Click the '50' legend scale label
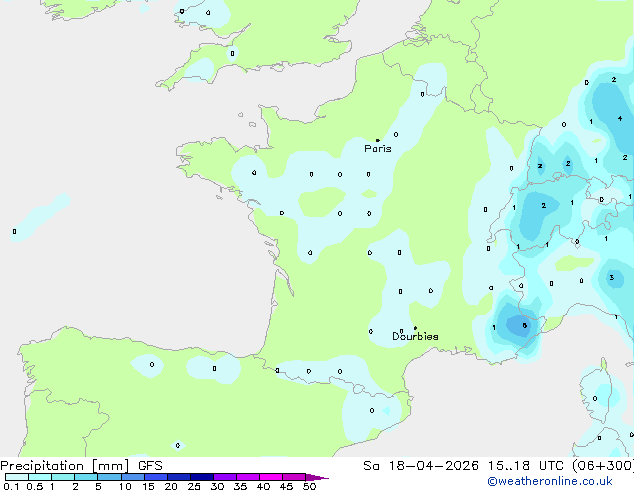This screenshot has height=490, width=634. (x=309, y=486)
